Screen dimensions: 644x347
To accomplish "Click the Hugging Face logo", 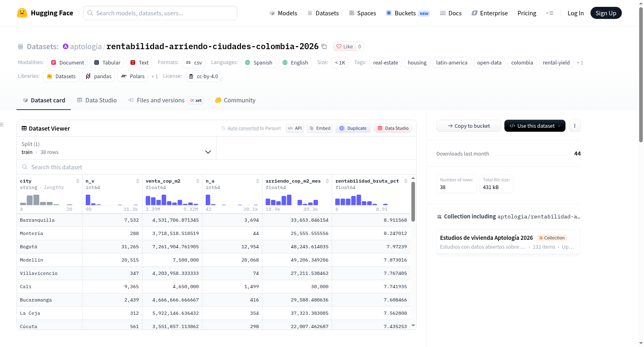I will coord(45,13).
